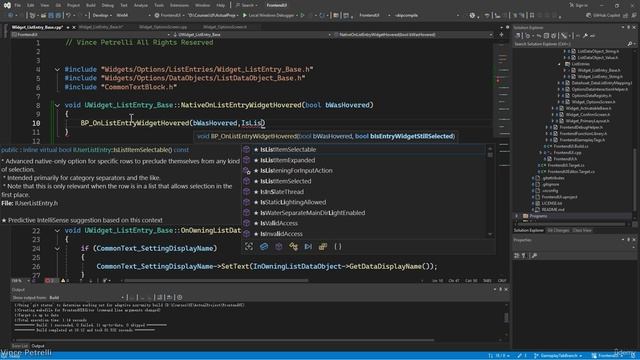
Task: Select IsListItemSelected suggestion
Action: (363, 181)
